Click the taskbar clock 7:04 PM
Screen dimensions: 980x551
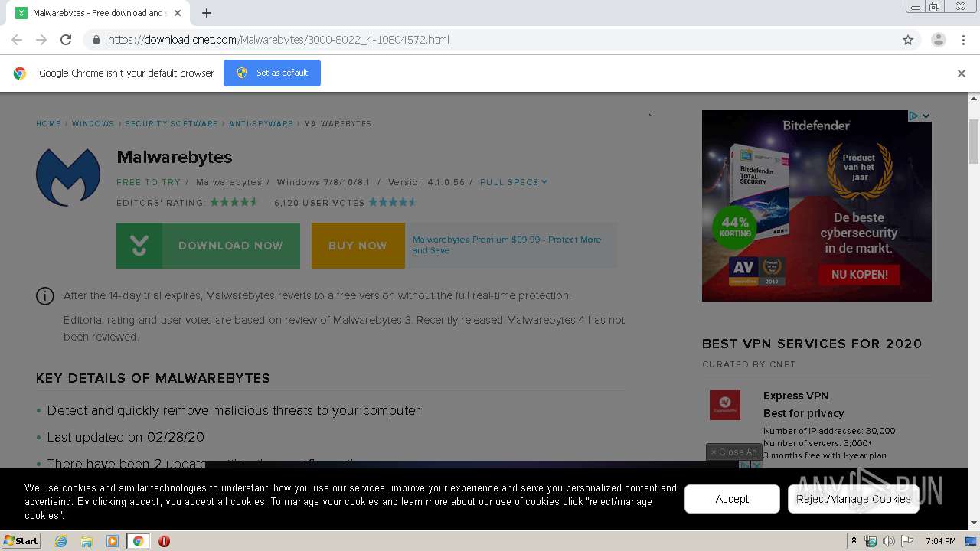point(940,541)
